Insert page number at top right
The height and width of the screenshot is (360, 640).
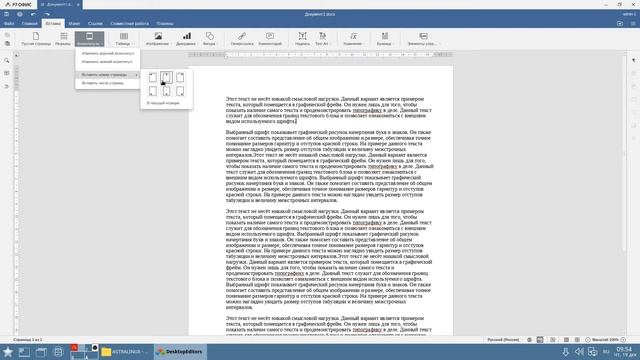coord(180,77)
